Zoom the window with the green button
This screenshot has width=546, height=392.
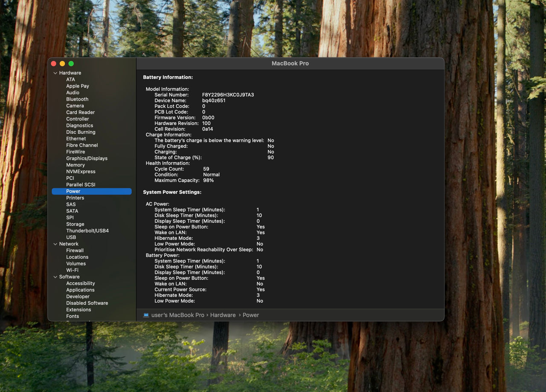coord(71,63)
